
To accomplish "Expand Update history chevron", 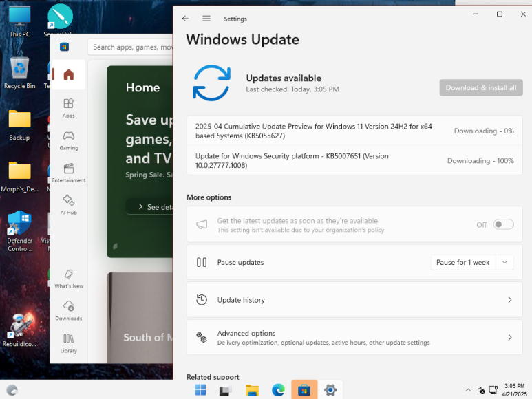I will click(509, 300).
